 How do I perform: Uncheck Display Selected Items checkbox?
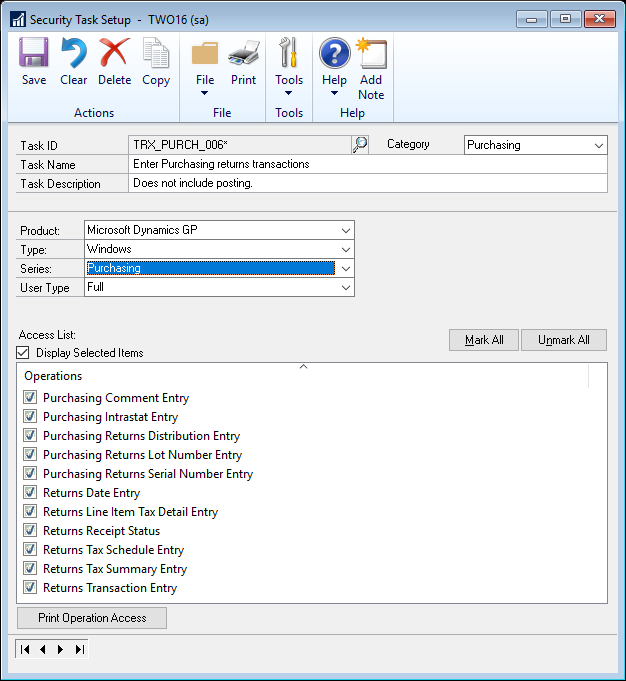(x=23, y=353)
